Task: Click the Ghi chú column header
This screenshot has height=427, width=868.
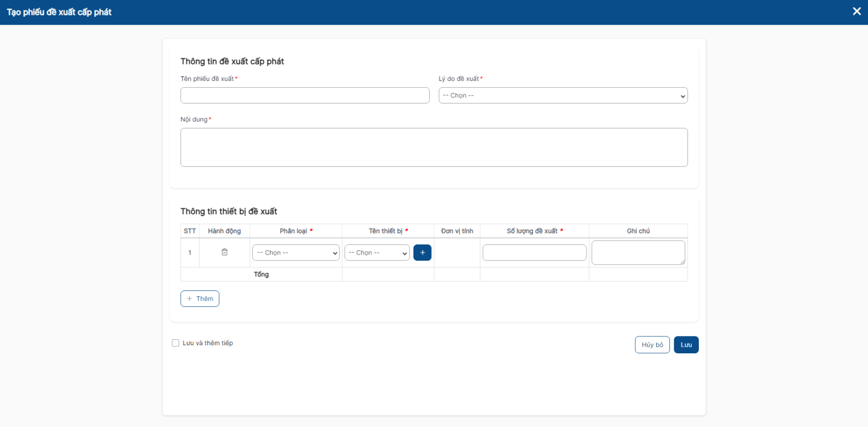Action: 639,231
